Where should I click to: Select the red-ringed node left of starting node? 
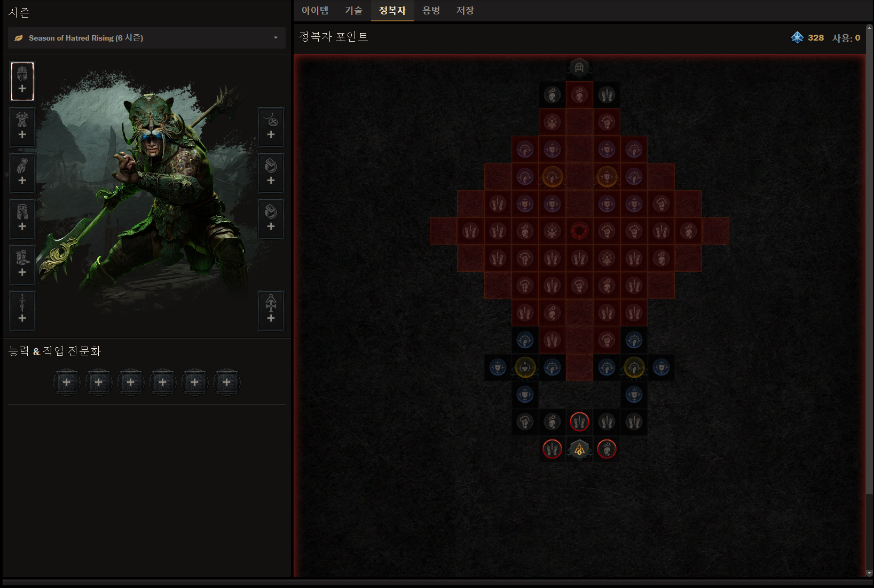[x=552, y=449]
